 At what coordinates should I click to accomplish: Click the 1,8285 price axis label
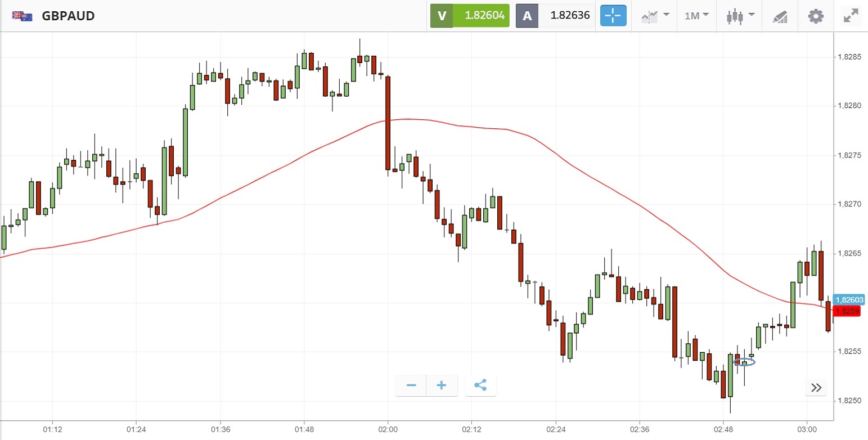pyautogui.click(x=849, y=57)
